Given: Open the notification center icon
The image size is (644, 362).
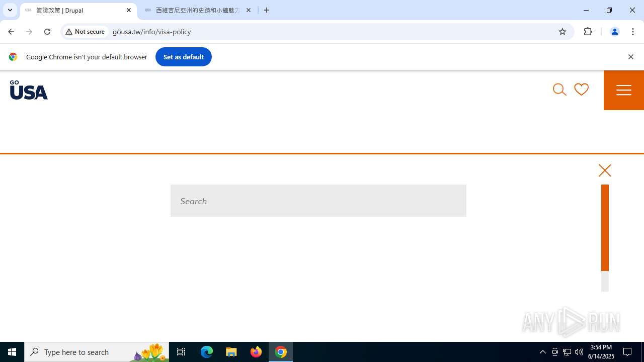Looking at the screenshot, I should pos(628,352).
